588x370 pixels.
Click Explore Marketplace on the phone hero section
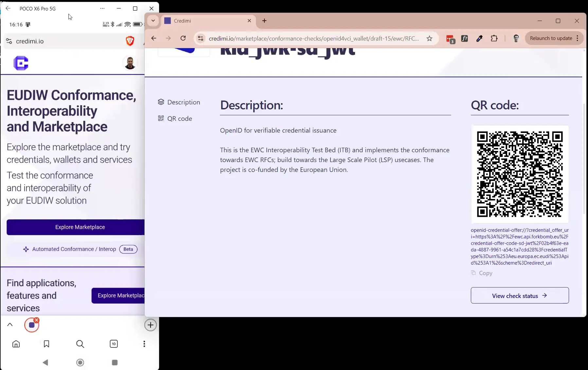(76, 227)
